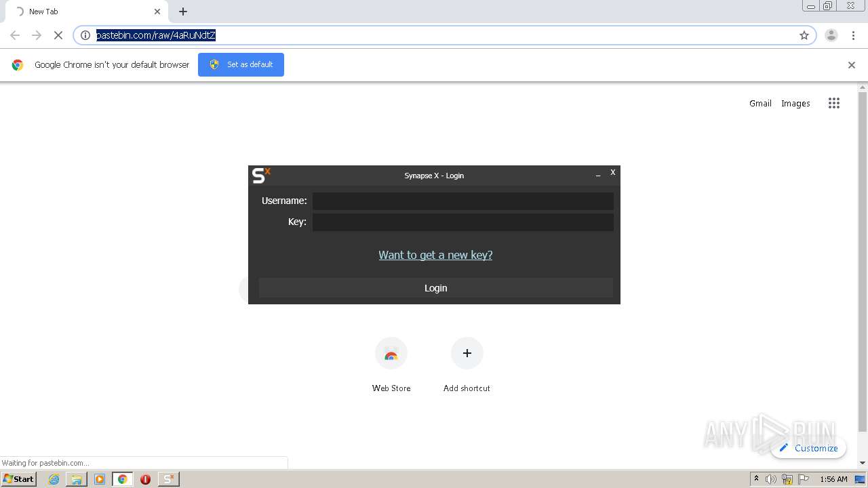Click the Customize button
The height and width of the screenshot is (488, 868).
[x=808, y=448]
